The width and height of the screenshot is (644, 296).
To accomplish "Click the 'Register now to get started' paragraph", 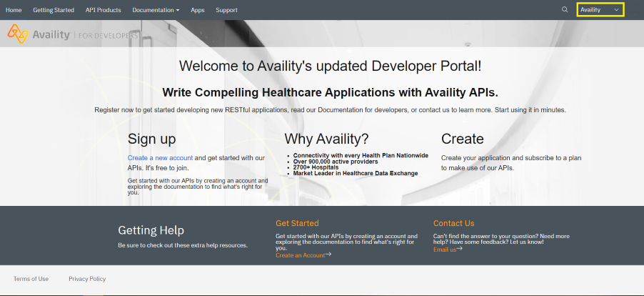I will (x=331, y=110).
